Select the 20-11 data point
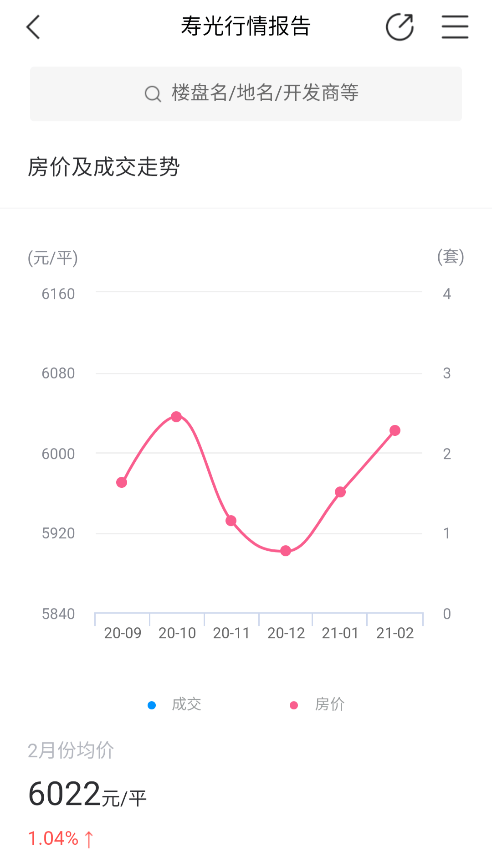Viewport: 492px width, 868px height. pos(231,521)
